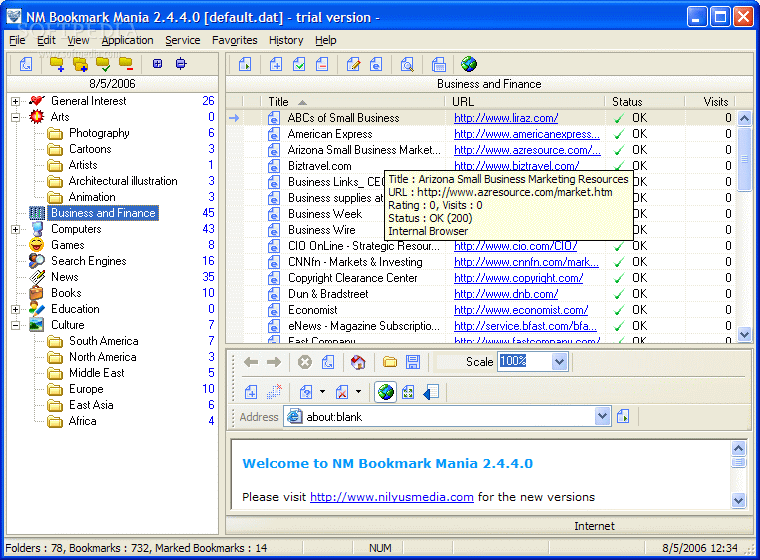Image resolution: width=760 pixels, height=560 pixels.
Task: Click the save floppy disk icon
Action: pos(413,362)
